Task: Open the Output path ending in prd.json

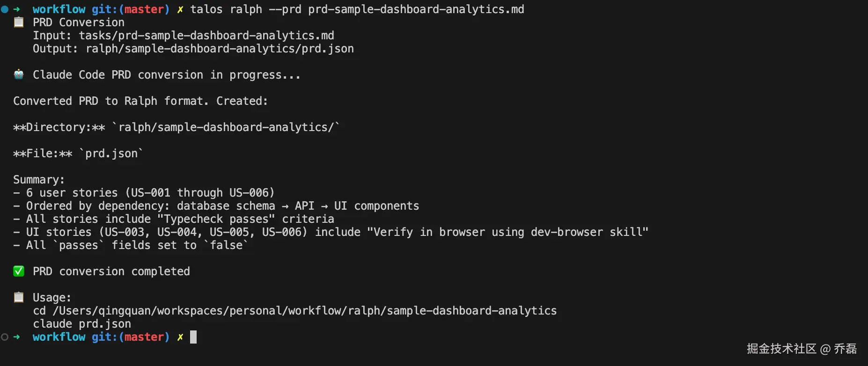Action: click(220, 49)
